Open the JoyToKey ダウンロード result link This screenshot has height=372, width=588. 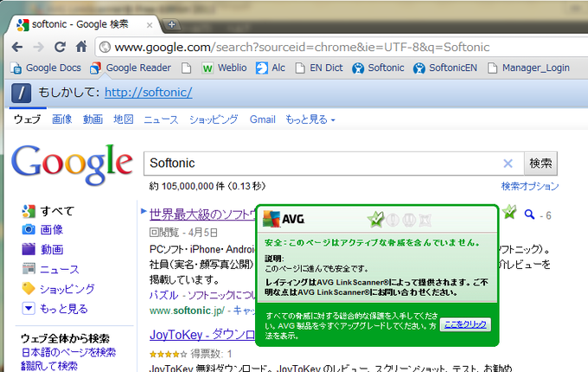tap(202, 335)
